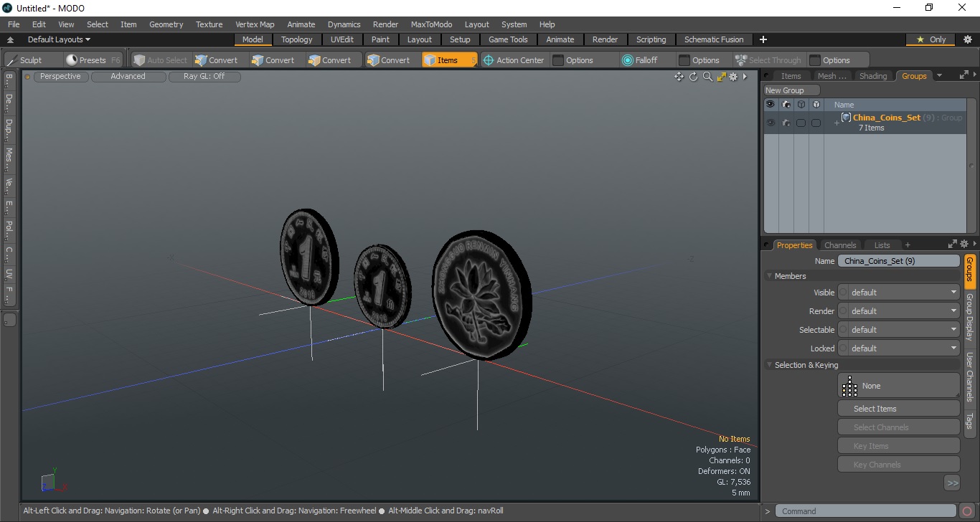Click the keyframe dot beside Visible
Image resolution: width=980 pixels, height=522 pixels.
(x=843, y=293)
